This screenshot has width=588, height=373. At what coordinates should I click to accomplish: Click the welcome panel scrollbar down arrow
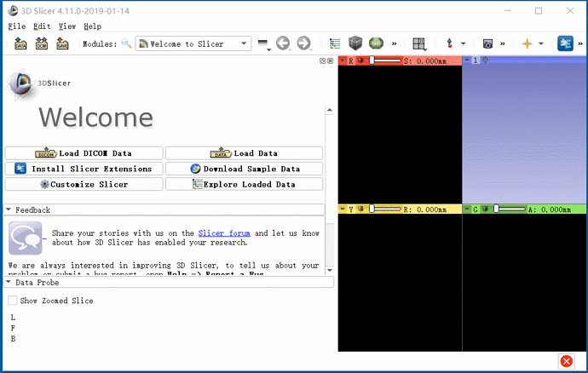(x=330, y=270)
